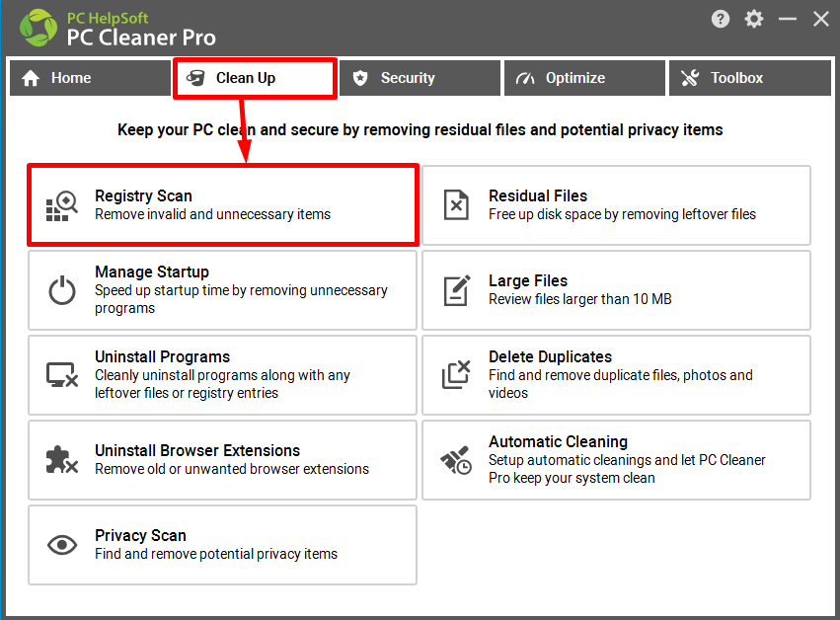Click the PC Cleaner Pro title text
This screenshot has width=840, height=620.
(x=141, y=38)
